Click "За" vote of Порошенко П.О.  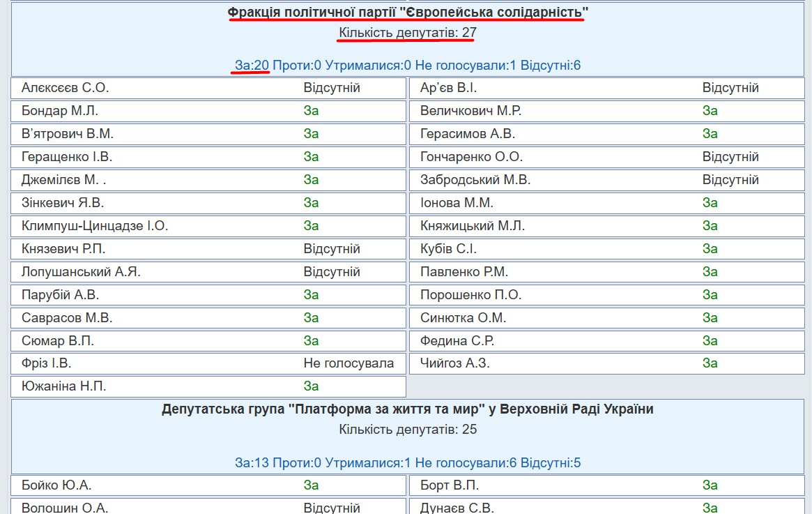point(710,295)
